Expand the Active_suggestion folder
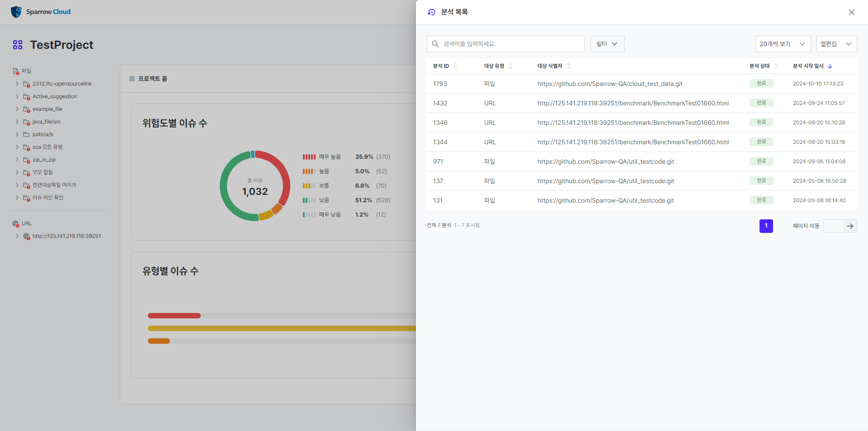The height and width of the screenshot is (431, 868). tap(17, 96)
